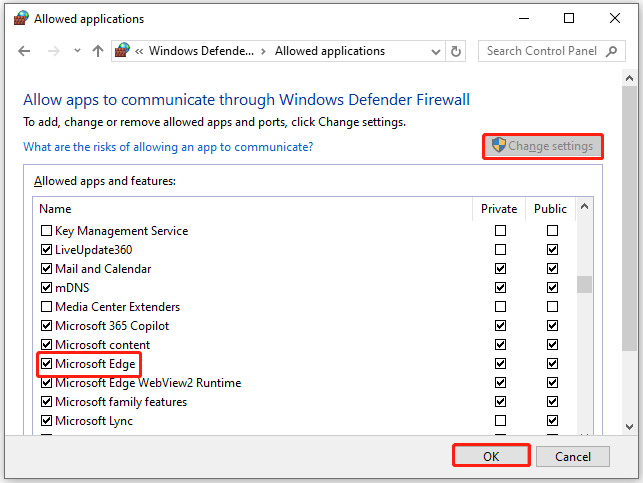The image size is (643, 483).
Task: Open the risks of allowing an app link
Action: tap(168, 147)
